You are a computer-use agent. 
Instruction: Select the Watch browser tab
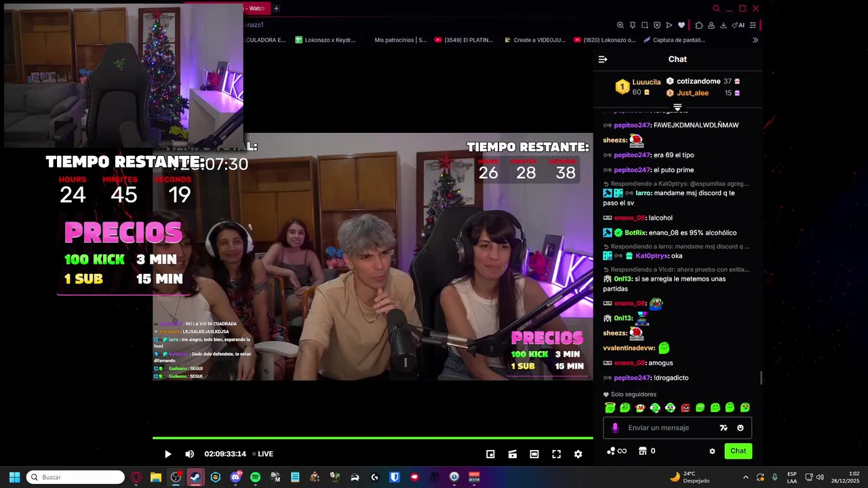(256, 8)
